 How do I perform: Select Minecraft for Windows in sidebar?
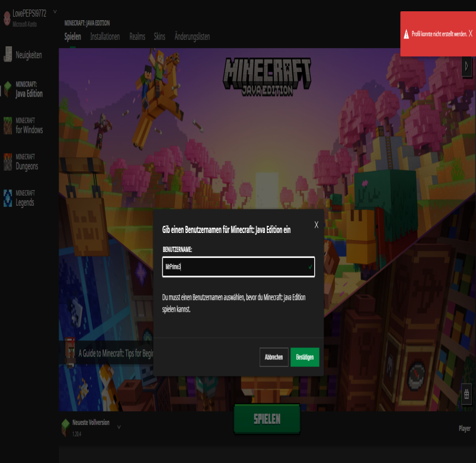point(28,126)
